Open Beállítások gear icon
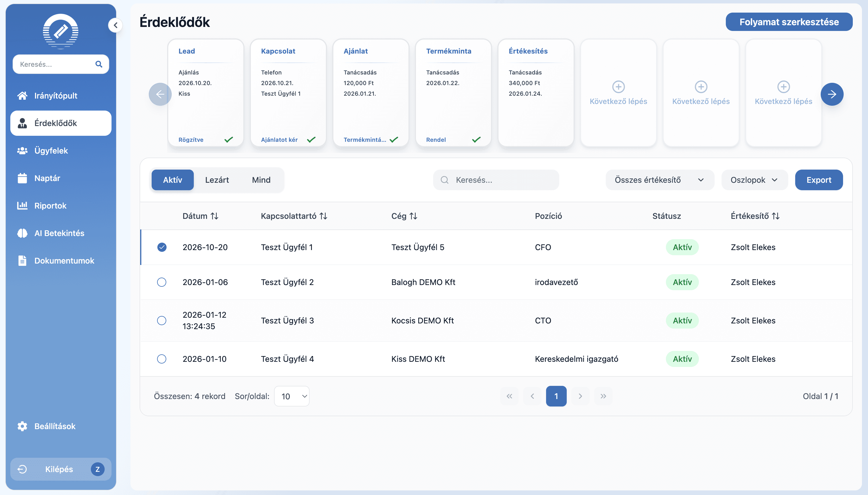This screenshot has width=868, height=495. (22, 426)
